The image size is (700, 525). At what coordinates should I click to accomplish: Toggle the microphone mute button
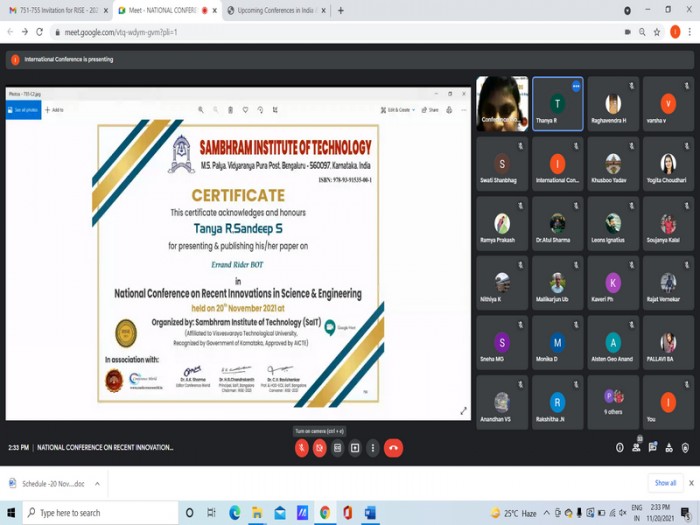click(x=302, y=448)
